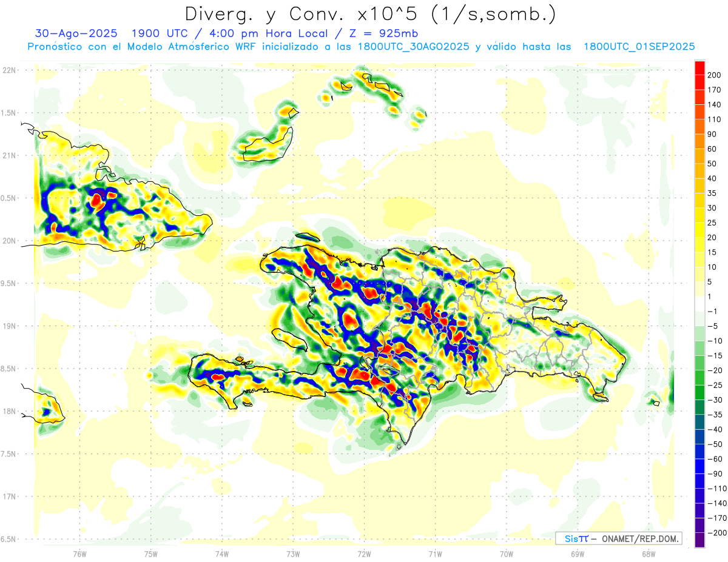
Task: Click the positive "200" legend label
Action: pyautogui.click(x=715, y=75)
